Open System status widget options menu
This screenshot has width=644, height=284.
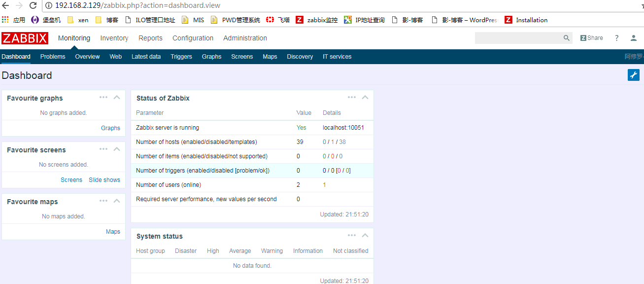coord(352,235)
